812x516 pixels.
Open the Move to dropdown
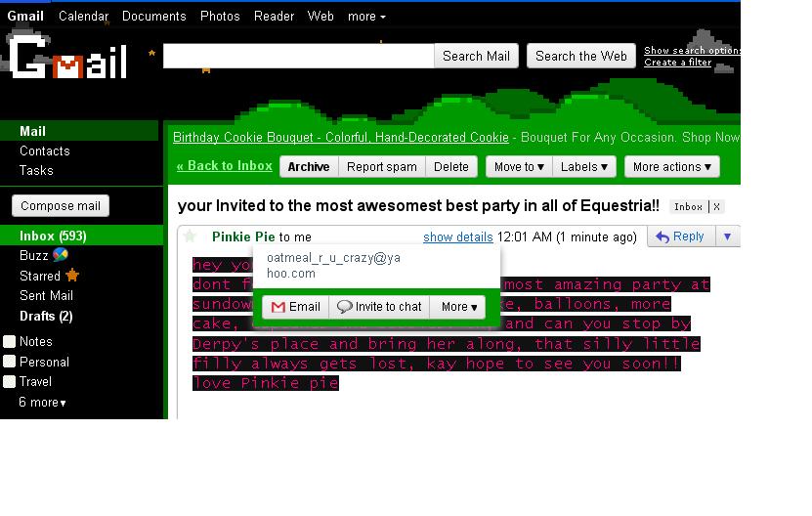pos(519,167)
